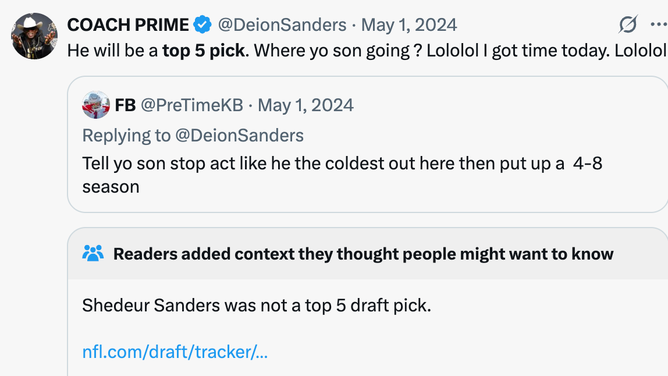Open FB user's profile avatar
The height and width of the screenshot is (376, 668).
click(x=96, y=105)
